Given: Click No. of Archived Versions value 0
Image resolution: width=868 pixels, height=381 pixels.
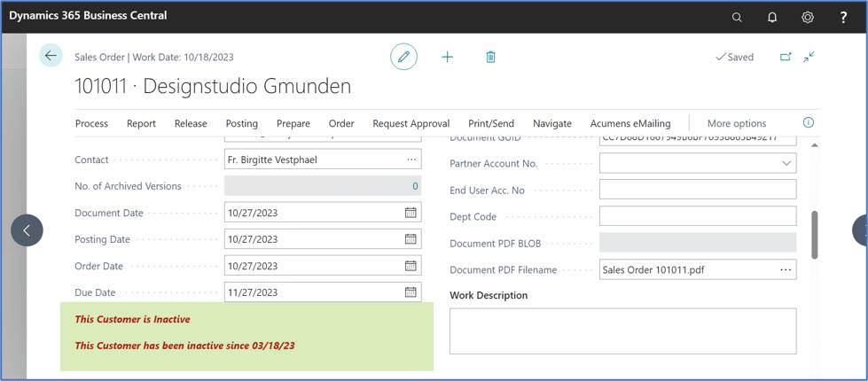Looking at the screenshot, I should pos(415,186).
